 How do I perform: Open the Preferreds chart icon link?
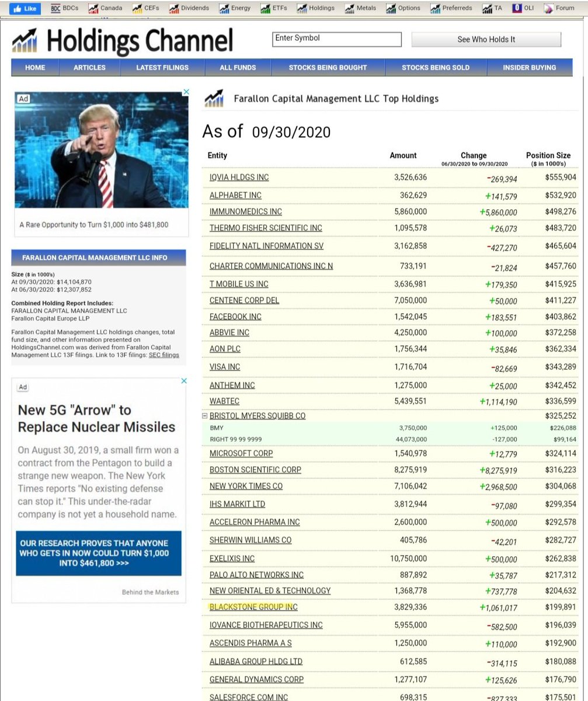click(x=435, y=8)
